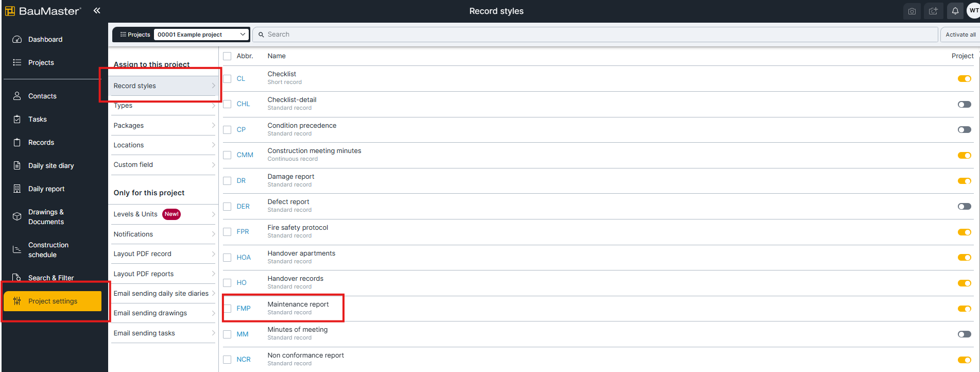Expand the Layout PDF reports chevron
The height and width of the screenshot is (372, 980).
[213, 274]
